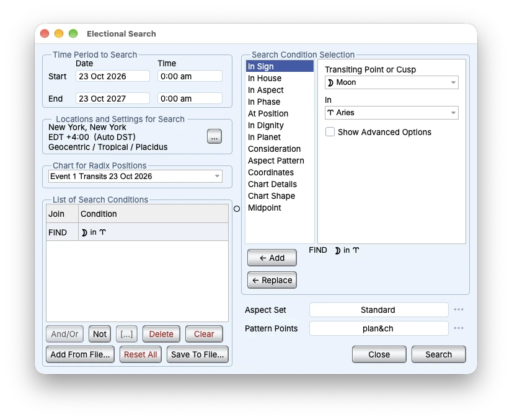The height and width of the screenshot is (420, 512).
Task: Select In Dignity condition type
Action: click(280, 125)
